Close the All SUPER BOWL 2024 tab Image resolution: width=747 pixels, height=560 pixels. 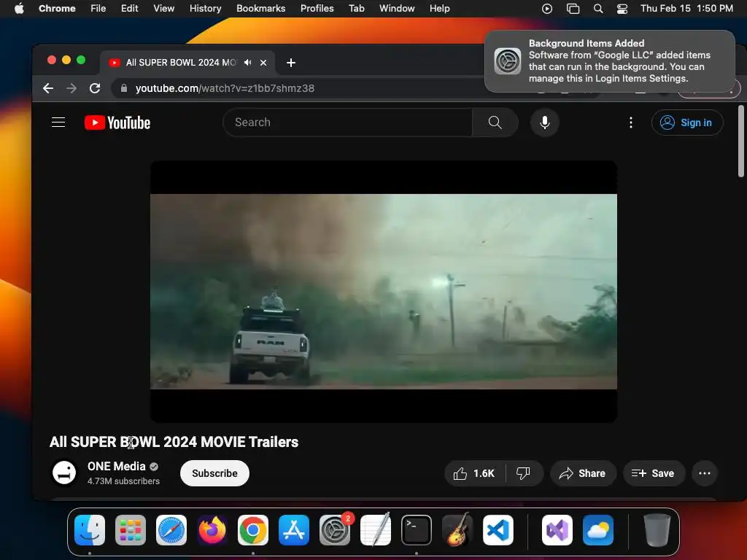pyautogui.click(x=263, y=63)
